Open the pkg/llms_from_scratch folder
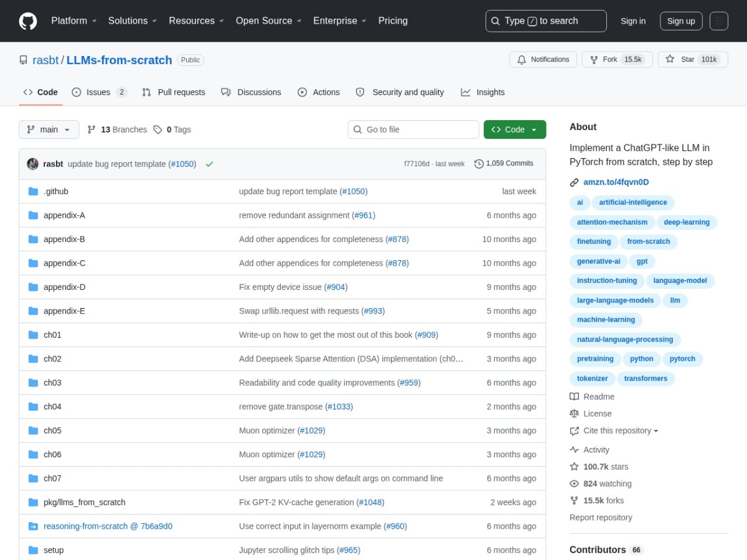747x560 pixels. click(85, 502)
